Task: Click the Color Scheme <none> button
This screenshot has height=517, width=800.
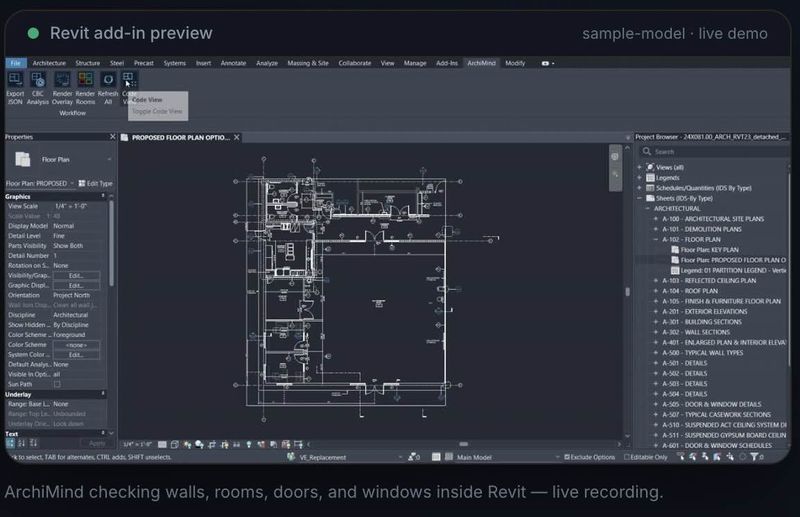Action: pyautogui.click(x=76, y=345)
